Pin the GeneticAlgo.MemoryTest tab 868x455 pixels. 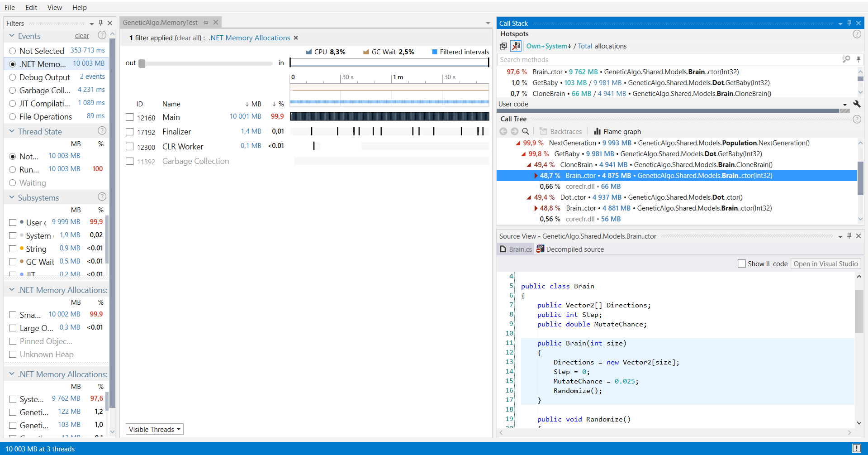click(206, 23)
